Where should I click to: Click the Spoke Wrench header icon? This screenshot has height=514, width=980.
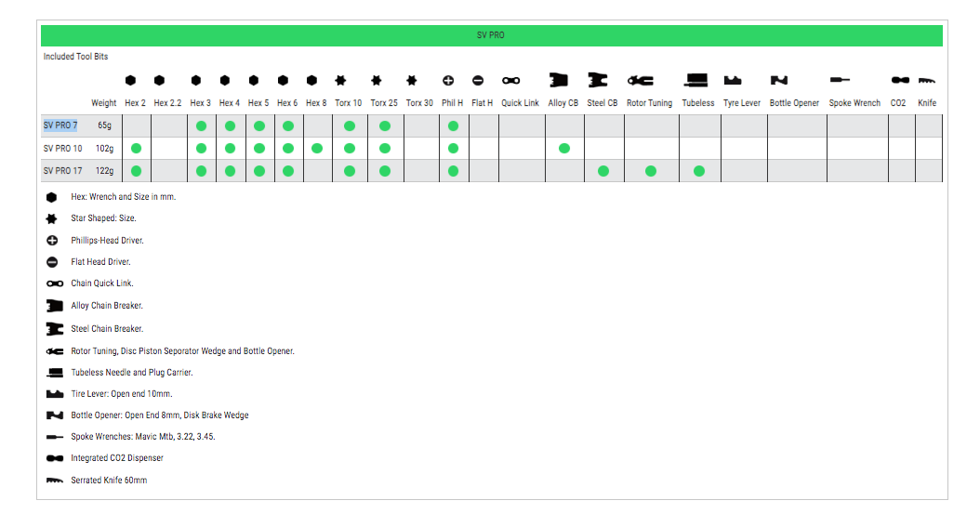[842, 81]
